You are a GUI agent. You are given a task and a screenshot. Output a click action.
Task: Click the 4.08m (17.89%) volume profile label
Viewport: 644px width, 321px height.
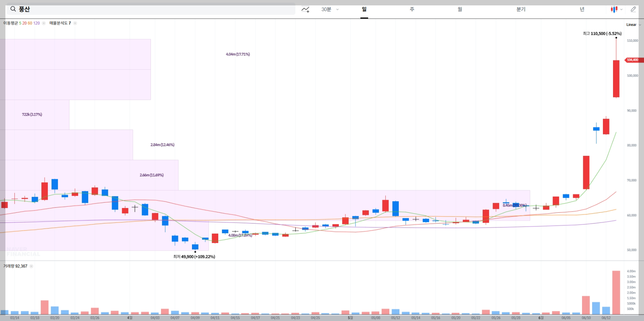pos(240,235)
